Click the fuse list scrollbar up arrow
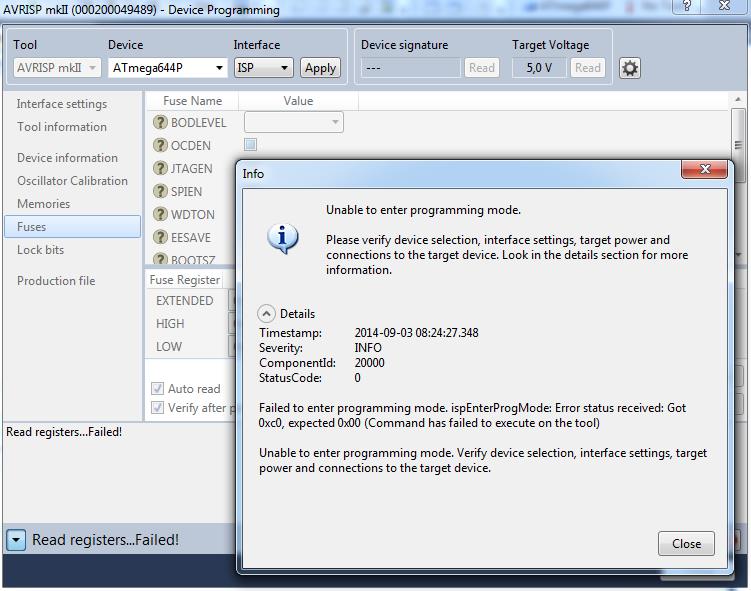 pos(738,100)
